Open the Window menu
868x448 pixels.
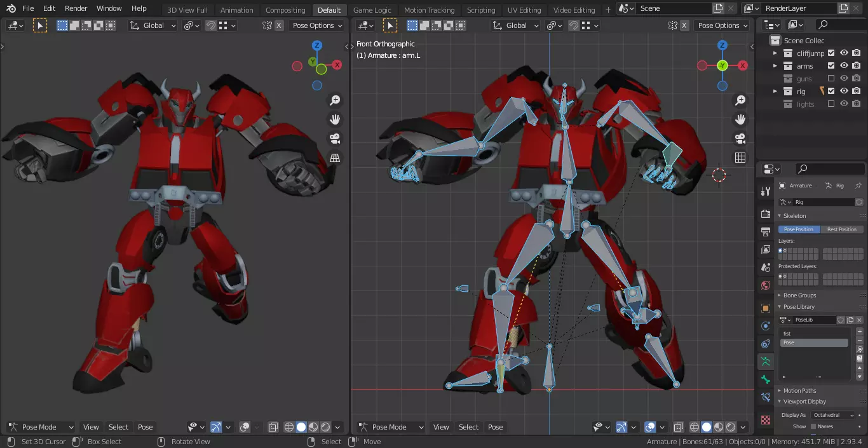click(109, 9)
